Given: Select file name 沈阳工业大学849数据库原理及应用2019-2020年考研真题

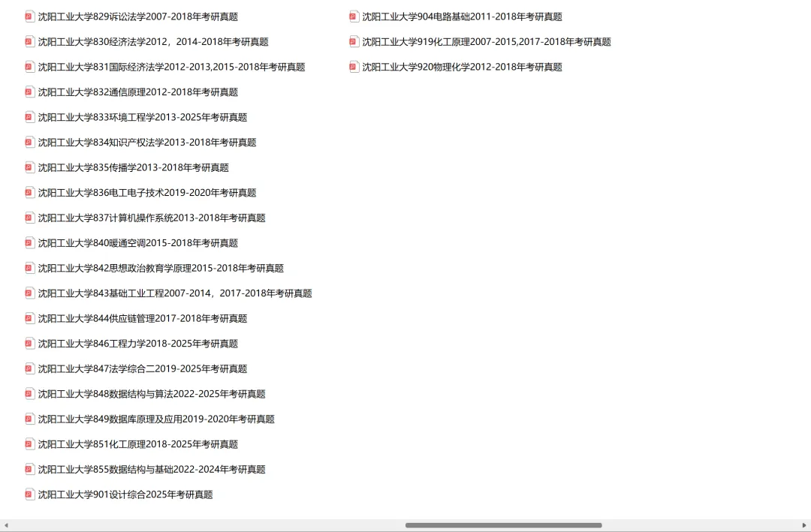Looking at the screenshot, I should tap(156, 419).
